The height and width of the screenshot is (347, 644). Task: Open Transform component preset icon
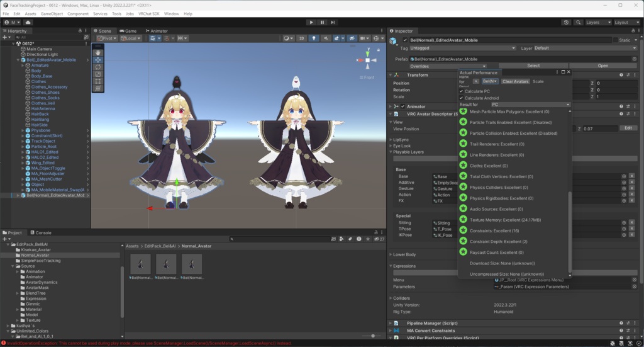click(x=628, y=75)
